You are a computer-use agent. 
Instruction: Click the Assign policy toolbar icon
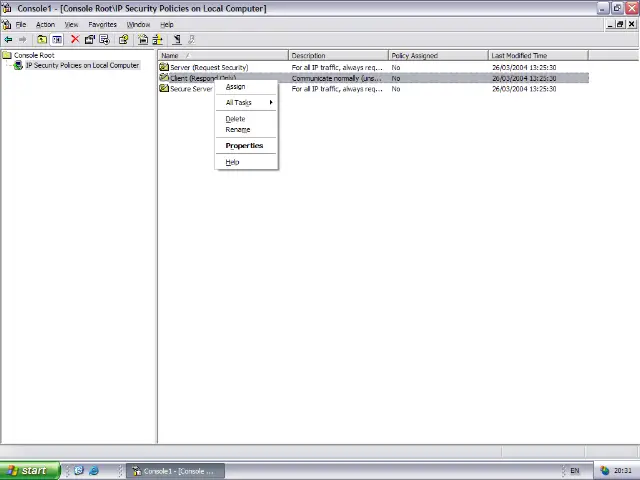point(177,40)
